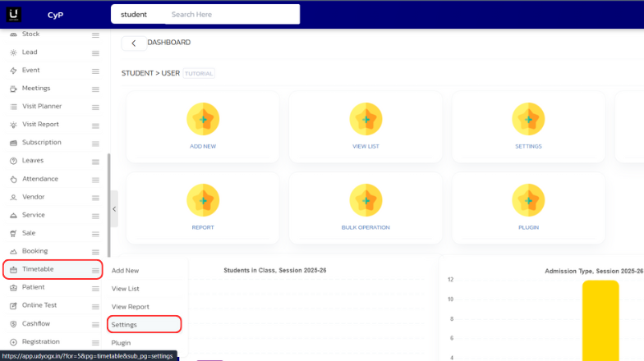
Task: Open Timetable in the sidebar
Action: click(x=39, y=269)
